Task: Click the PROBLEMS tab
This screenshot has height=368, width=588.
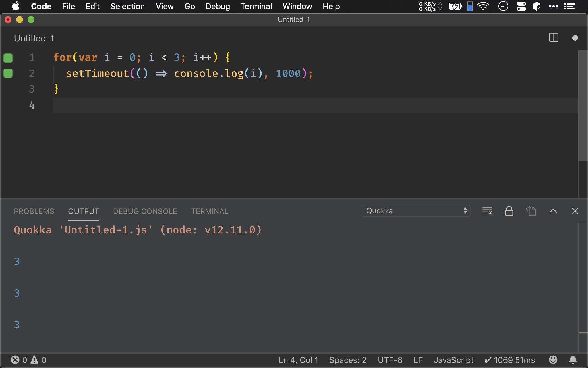Action: pyautogui.click(x=34, y=211)
